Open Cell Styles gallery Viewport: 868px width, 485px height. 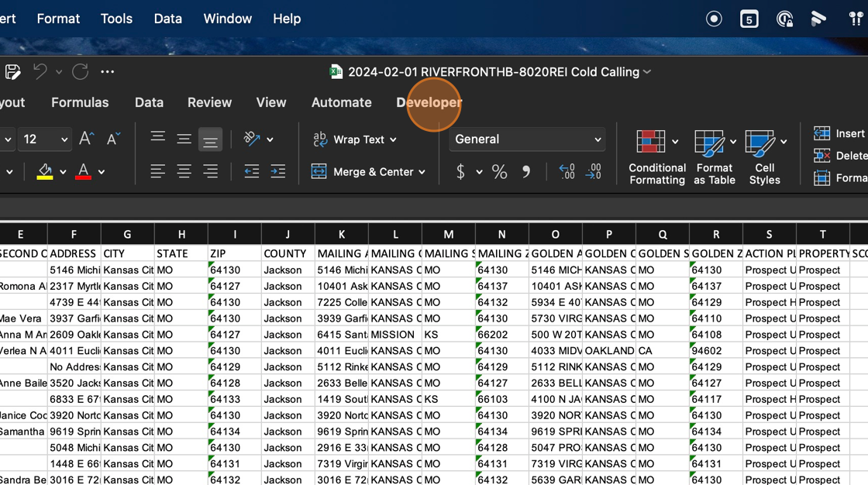pos(764,157)
